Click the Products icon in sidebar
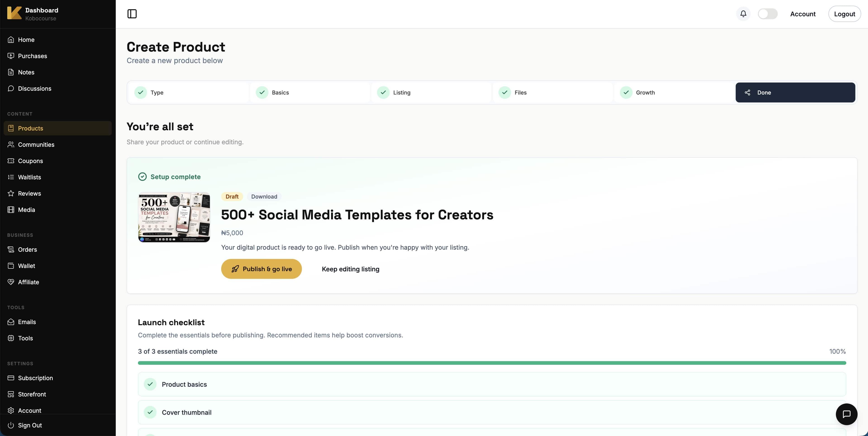 [x=11, y=128]
